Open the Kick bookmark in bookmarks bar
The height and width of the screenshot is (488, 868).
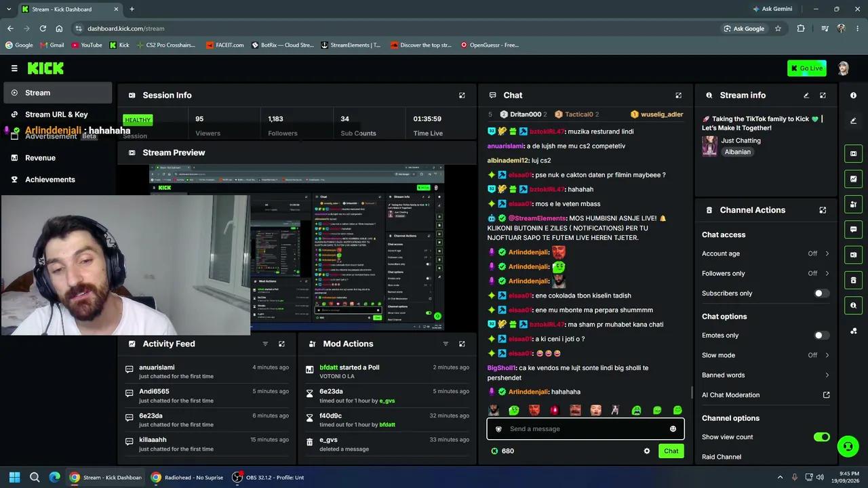coord(119,45)
